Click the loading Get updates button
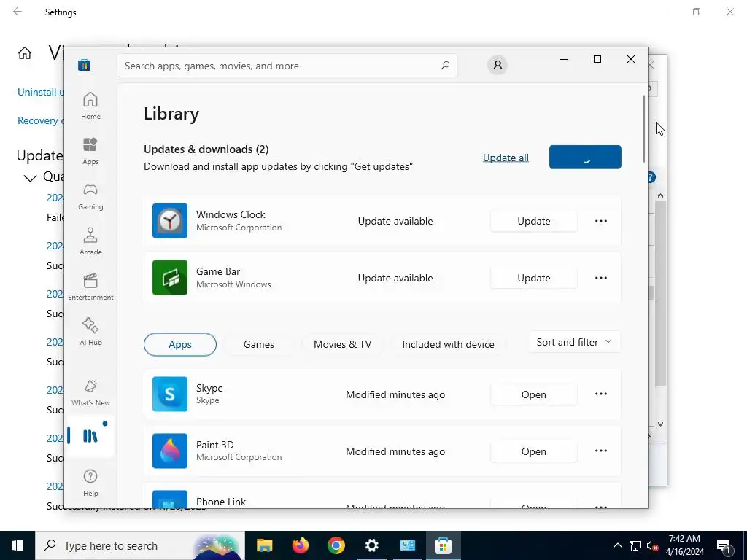The image size is (747, 560). click(585, 157)
